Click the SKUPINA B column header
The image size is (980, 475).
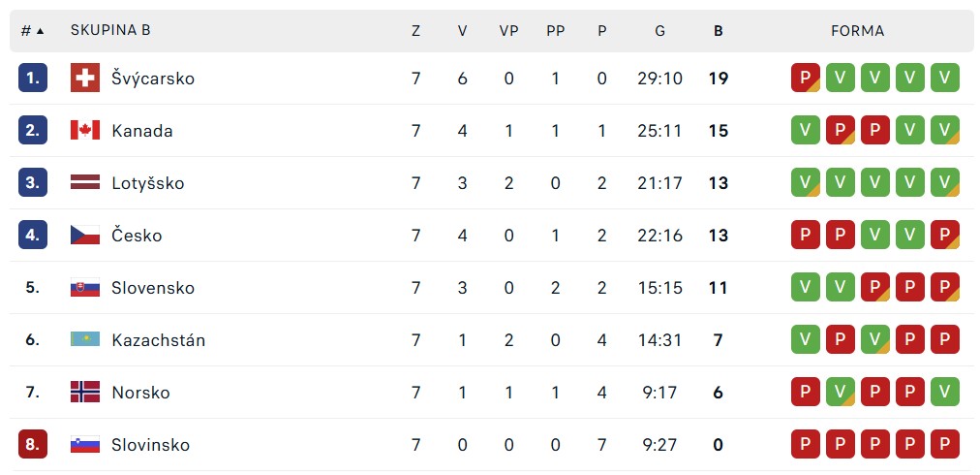[x=110, y=30]
